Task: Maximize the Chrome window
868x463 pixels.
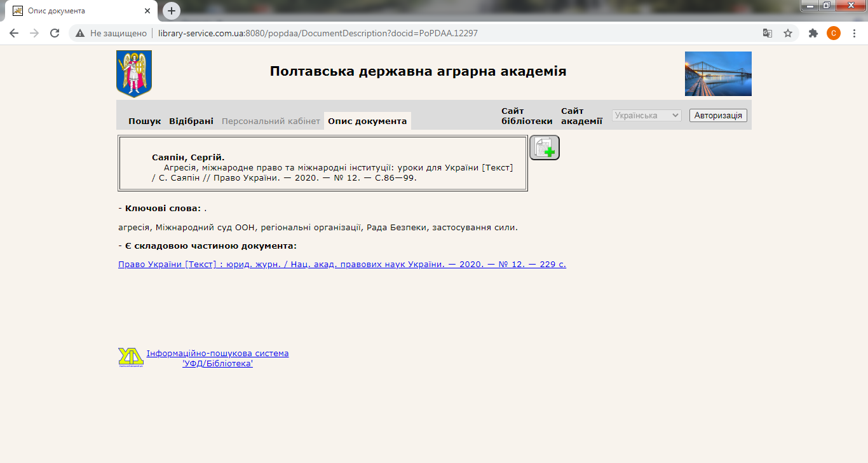Action: pos(827,6)
